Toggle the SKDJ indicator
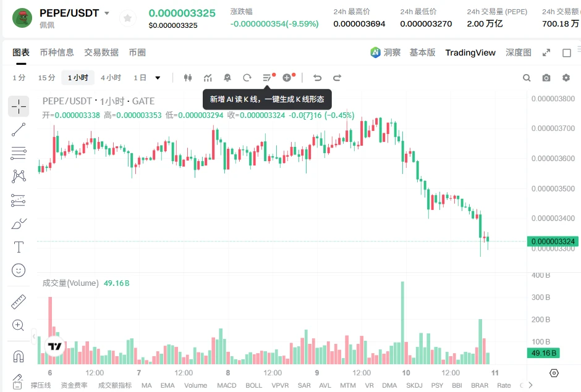This screenshot has height=392, width=581. [414, 385]
